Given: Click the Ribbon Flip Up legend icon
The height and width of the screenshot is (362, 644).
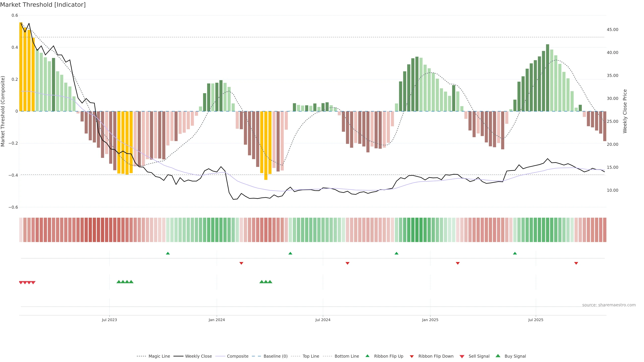Looking at the screenshot, I should coord(367,356).
